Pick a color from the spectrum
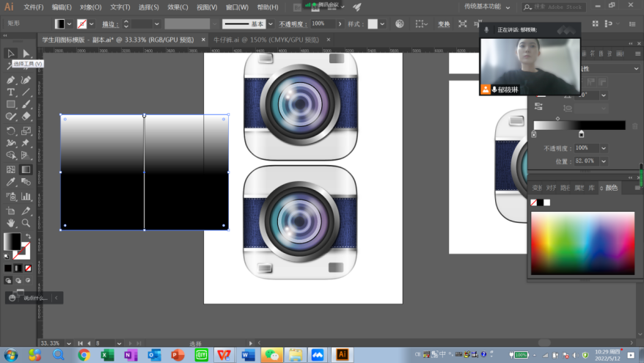This screenshot has height=363, width=644. (582, 243)
